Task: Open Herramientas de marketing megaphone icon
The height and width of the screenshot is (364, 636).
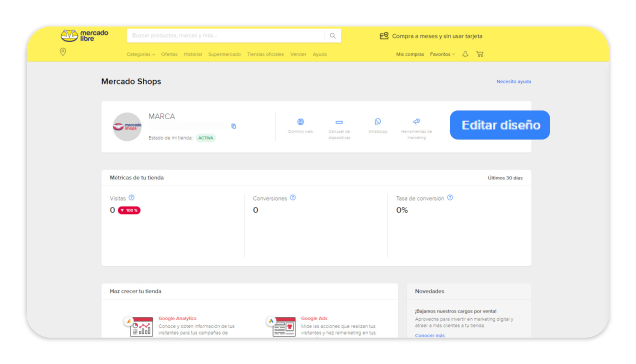Action: [x=416, y=121]
